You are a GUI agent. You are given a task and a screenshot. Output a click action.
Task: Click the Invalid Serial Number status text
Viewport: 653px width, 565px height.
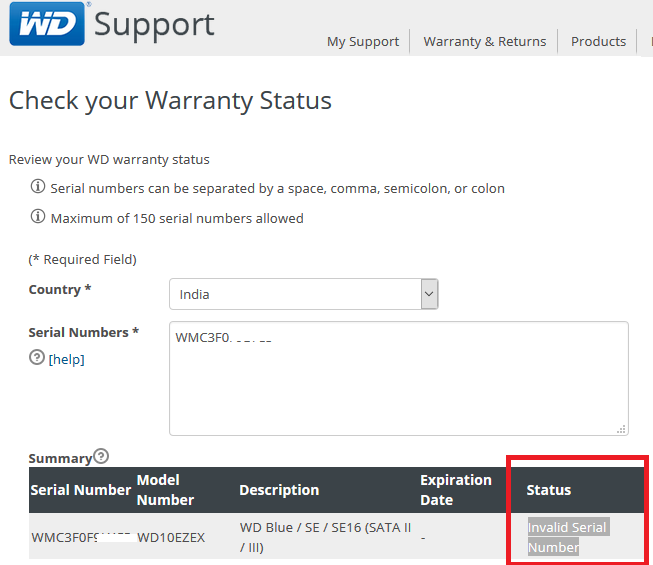(567, 537)
